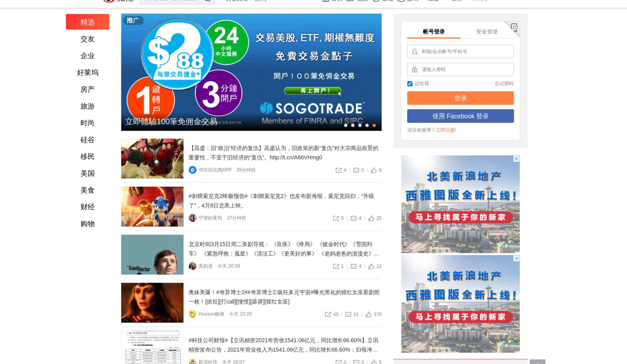
Task: Click 守望好莱坞 avatar icon
Action: 192,218
